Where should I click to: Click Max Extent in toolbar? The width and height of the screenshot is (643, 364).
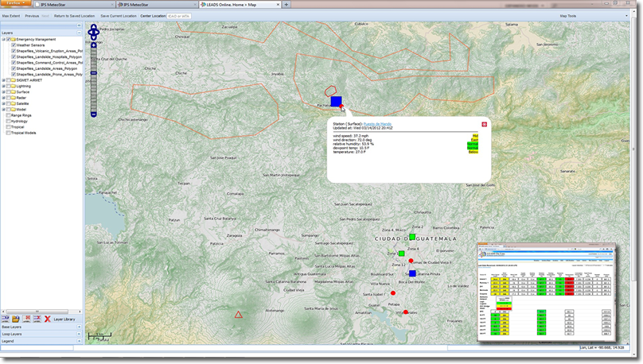[x=11, y=16]
